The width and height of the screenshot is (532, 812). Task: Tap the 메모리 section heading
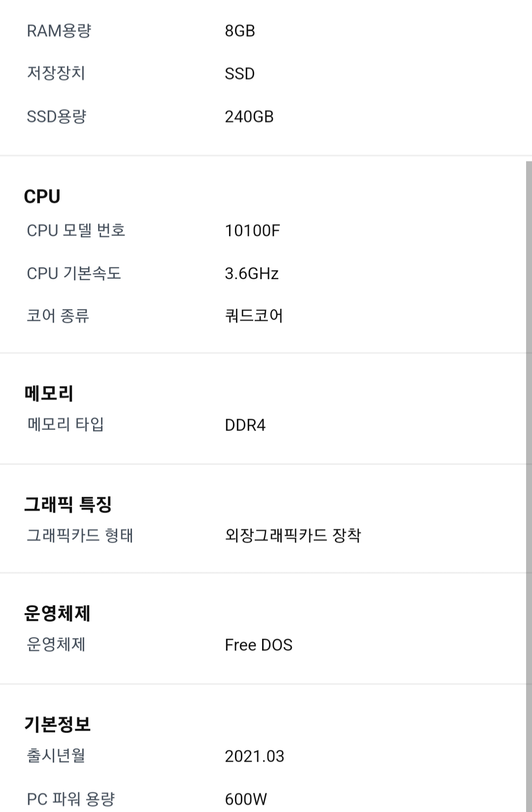(49, 393)
